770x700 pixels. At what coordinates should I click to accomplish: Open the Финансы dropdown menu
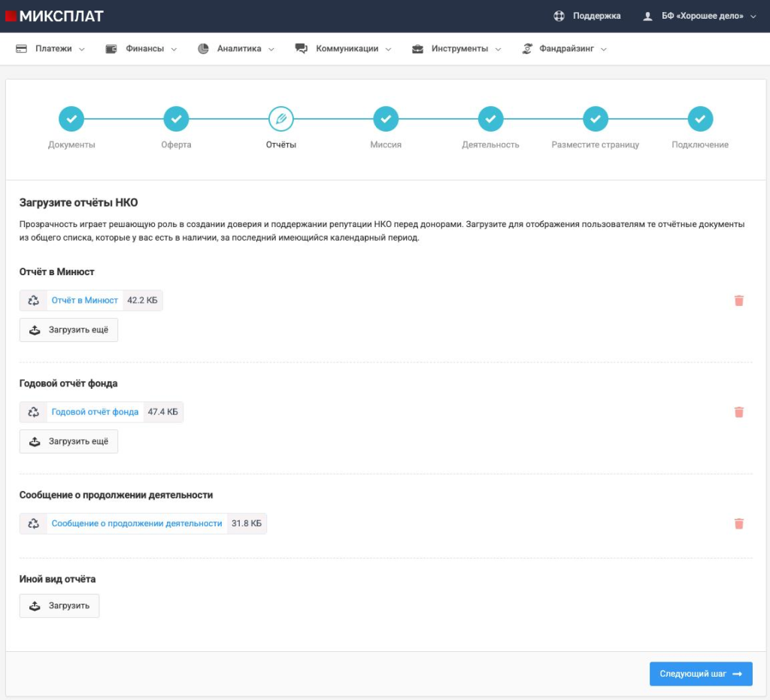141,49
